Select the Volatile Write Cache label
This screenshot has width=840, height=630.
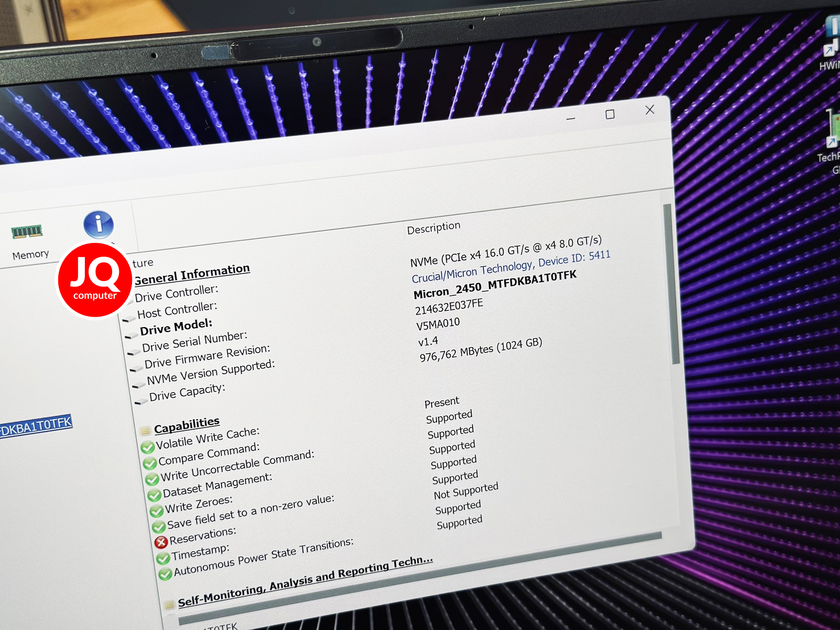[x=208, y=438]
